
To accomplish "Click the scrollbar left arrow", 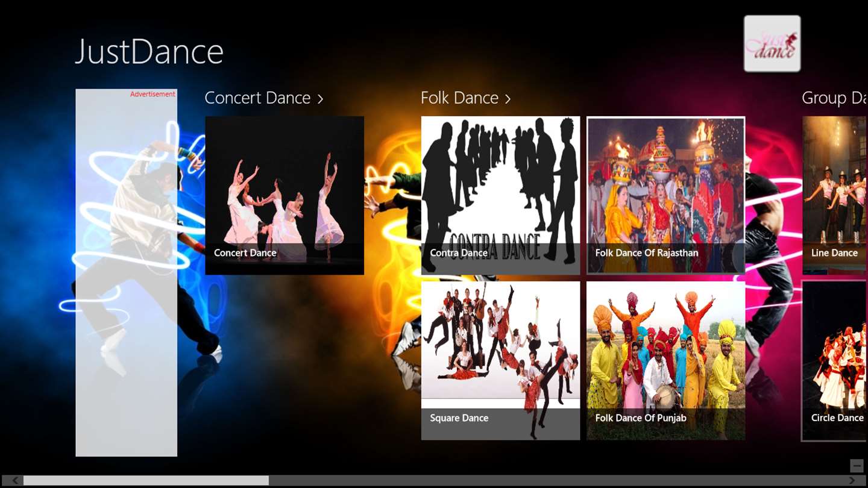I will (15, 480).
